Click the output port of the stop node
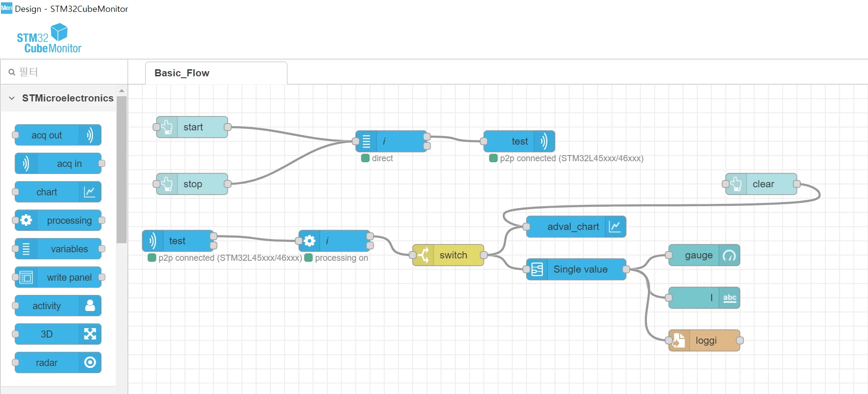Viewport: 868px width, 394px height. [228, 184]
